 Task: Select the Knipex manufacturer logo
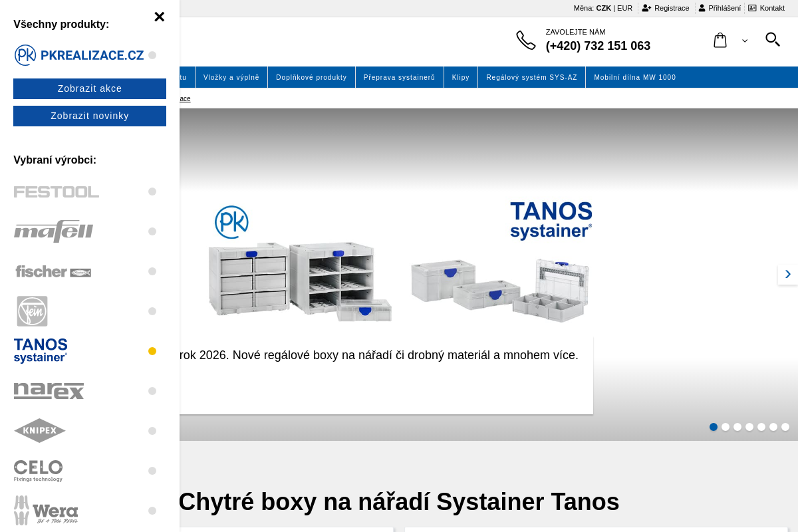(40, 431)
